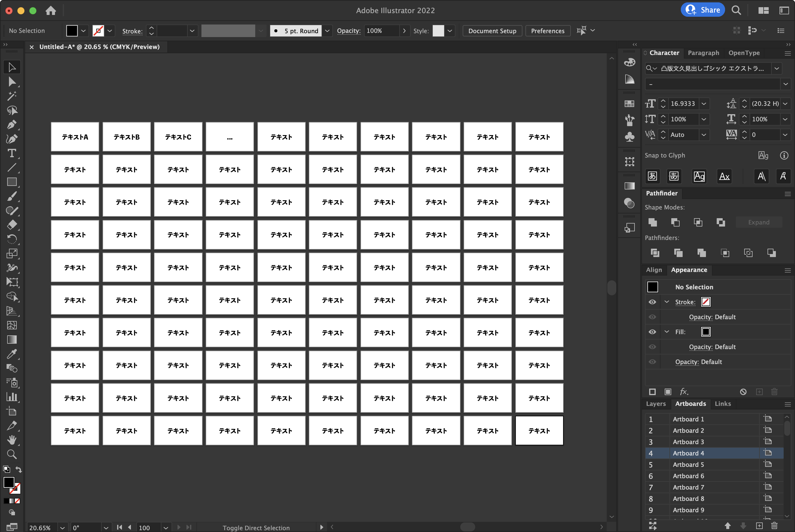Choose the Hand tool
This screenshot has width=795, height=532.
pyautogui.click(x=12, y=440)
